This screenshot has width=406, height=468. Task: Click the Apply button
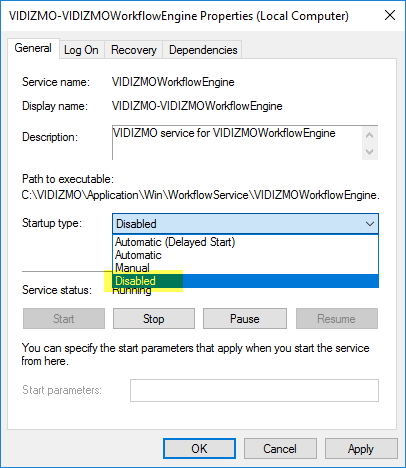pyautogui.click(x=361, y=449)
